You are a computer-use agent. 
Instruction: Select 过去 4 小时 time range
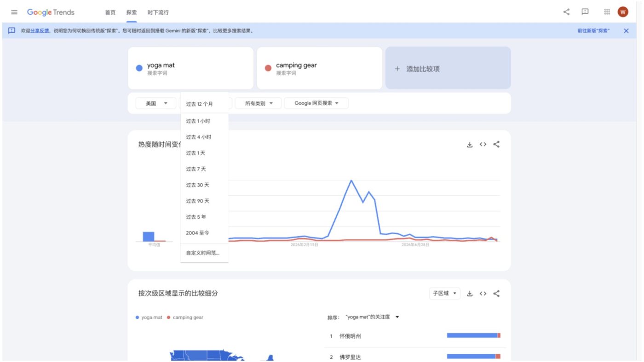coord(204,137)
